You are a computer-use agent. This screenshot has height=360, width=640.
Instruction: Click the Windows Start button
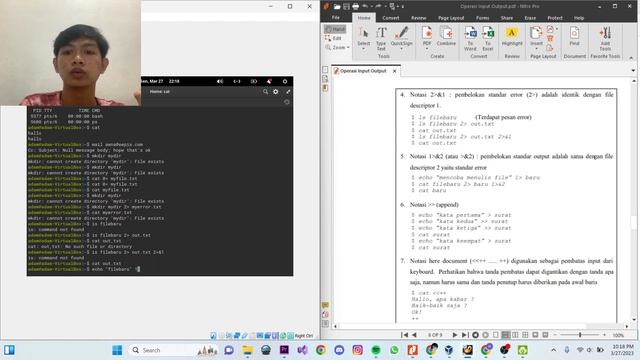(117, 350)
